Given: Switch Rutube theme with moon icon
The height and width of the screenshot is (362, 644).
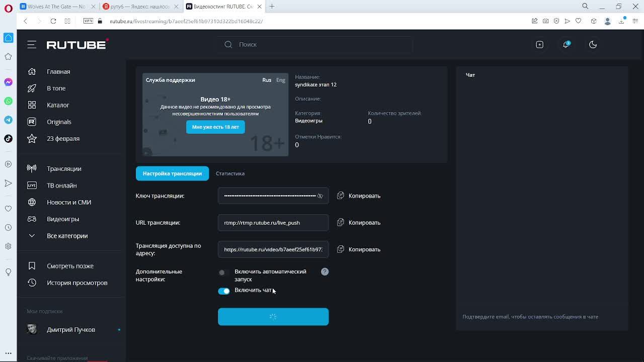Looking at the screenshot, I should 593,45.
